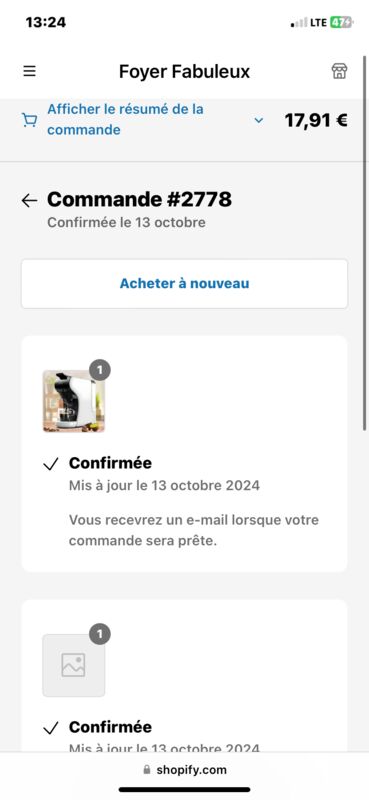Screen dimensions: 369x800
Task: Open the coffee machine product thumbnail
Action: tap(73, 401)
